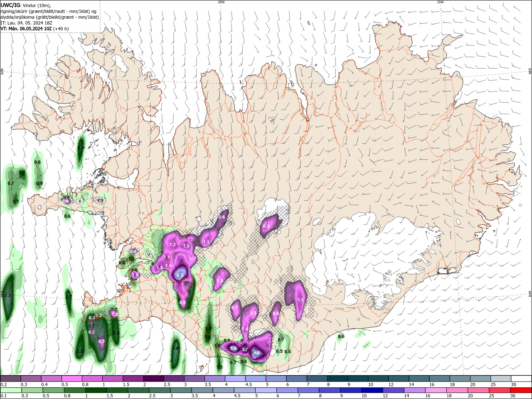Viewport: 532px width, 399px height.
Task: Click the 0.1 label on the rain legend
Action: click(x=3, y=396)
